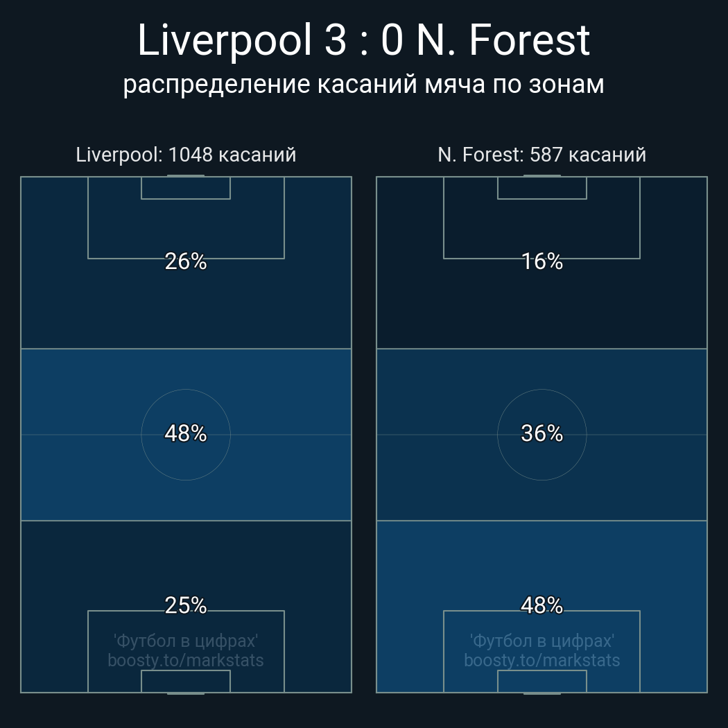Select Liverpool's 26% attacking third value

click(x=186, y=261)
